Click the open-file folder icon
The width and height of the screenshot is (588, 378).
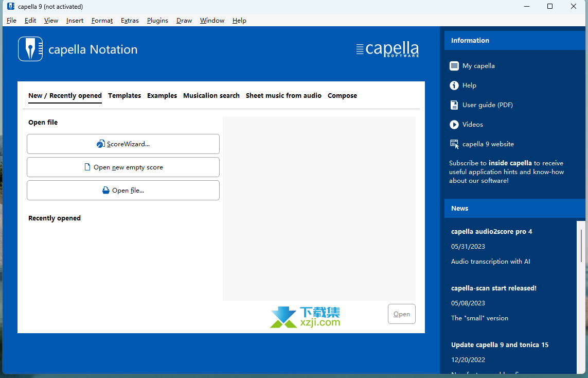click(x=106, y=191)
